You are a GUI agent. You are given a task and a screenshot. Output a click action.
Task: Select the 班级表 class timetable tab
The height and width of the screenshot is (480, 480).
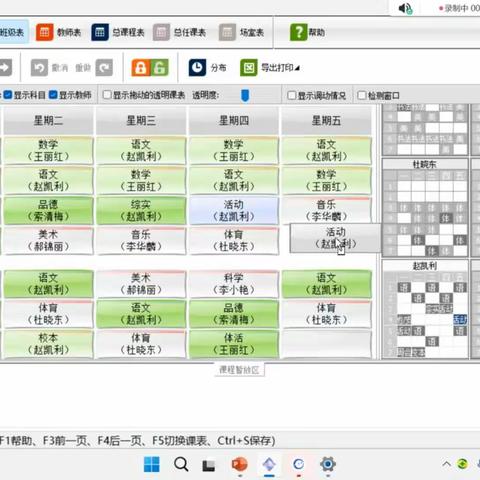(x=13, y=32)
